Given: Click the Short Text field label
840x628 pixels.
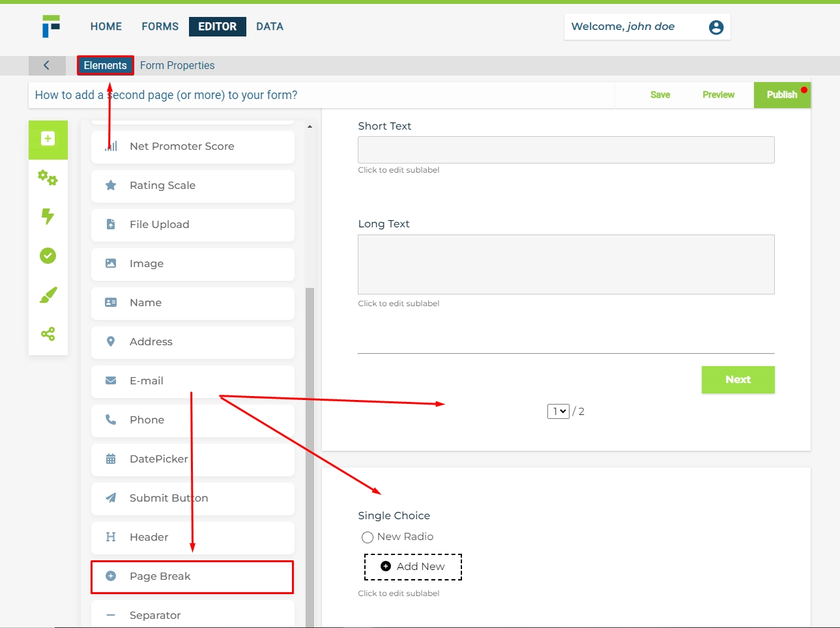Looking at the screenshot, I should pyautogui.click(x=384, y=126).
